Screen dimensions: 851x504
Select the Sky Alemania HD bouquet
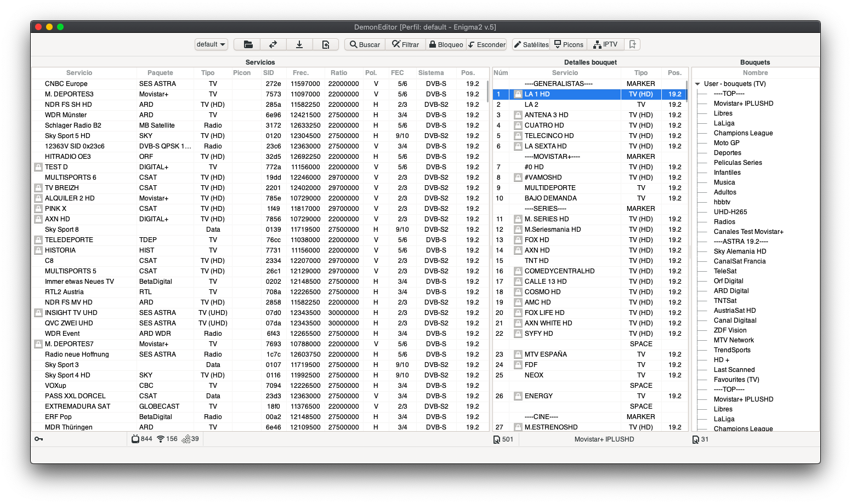click(x=740, y=251)
